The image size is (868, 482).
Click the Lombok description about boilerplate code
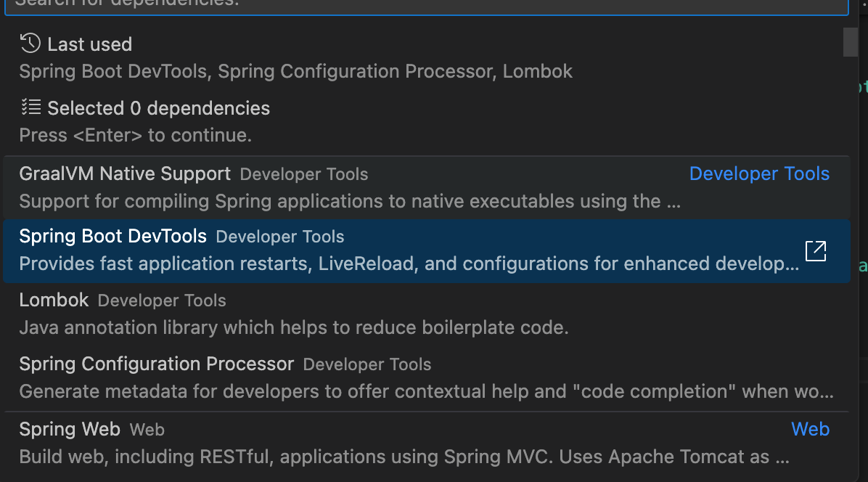click(x=293, y=328)
